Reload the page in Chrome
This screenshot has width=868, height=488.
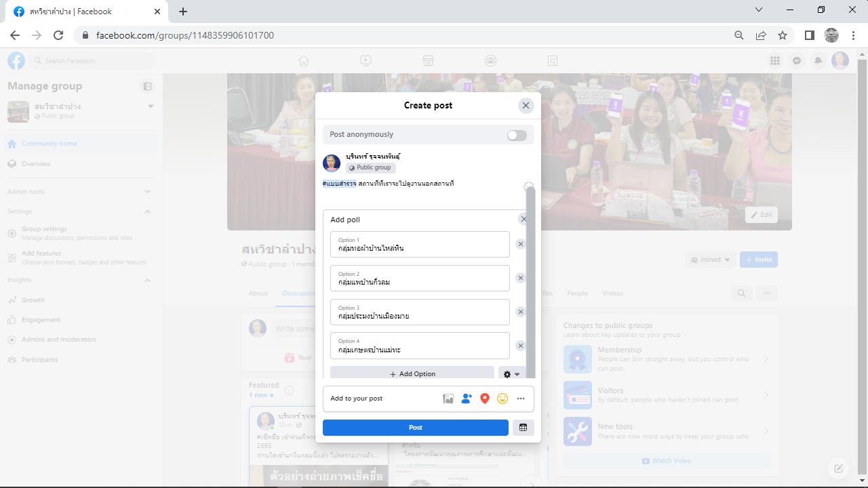click(58, 35)
